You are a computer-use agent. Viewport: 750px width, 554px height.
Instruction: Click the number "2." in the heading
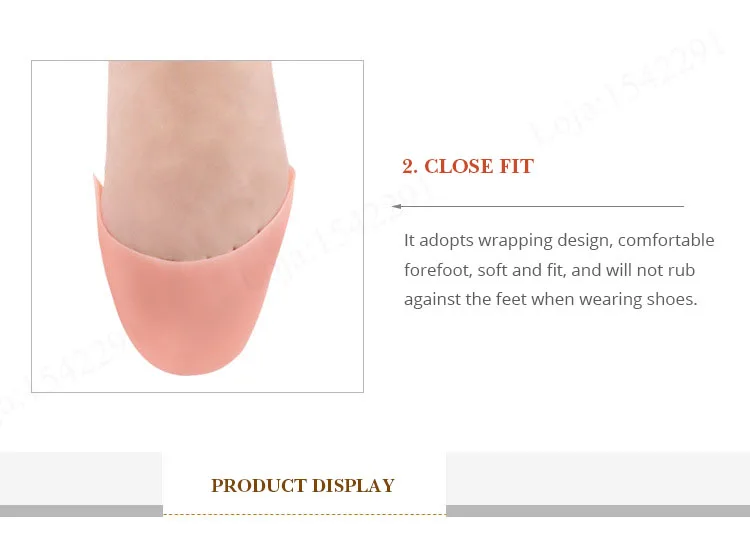(410, 166)
